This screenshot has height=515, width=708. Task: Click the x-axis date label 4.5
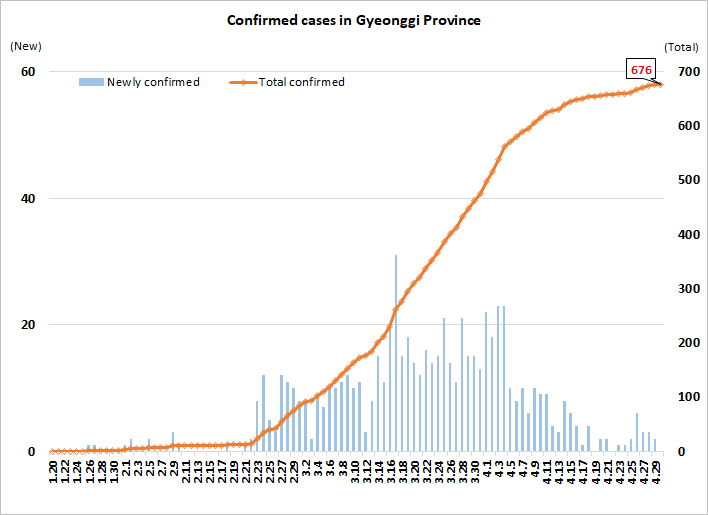512,469
